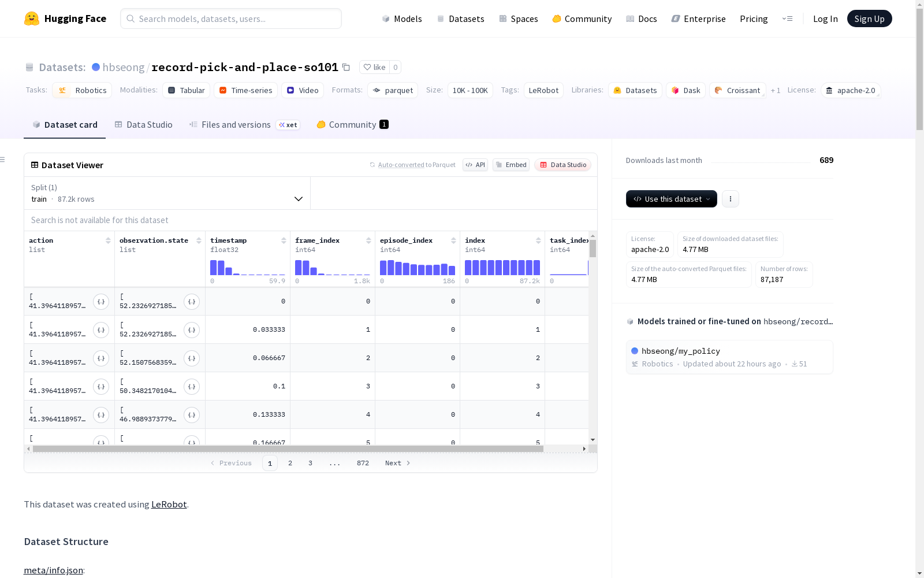Expand JSON of observation.state cell 50.3482170104
This screenshot has height=578, width=924.
[x=192, y=387]
